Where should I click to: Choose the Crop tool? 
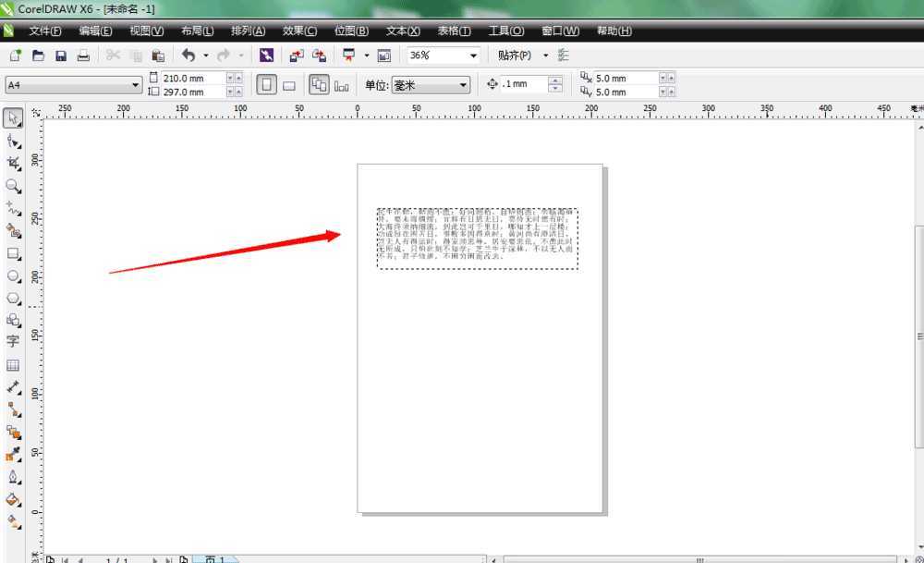coord(13,164)
